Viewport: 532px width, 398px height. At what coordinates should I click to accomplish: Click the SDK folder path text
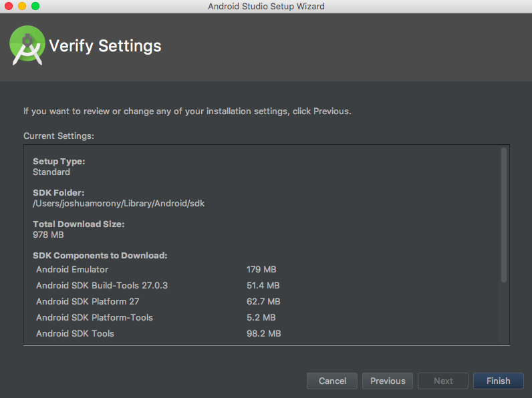pos(118,204)
